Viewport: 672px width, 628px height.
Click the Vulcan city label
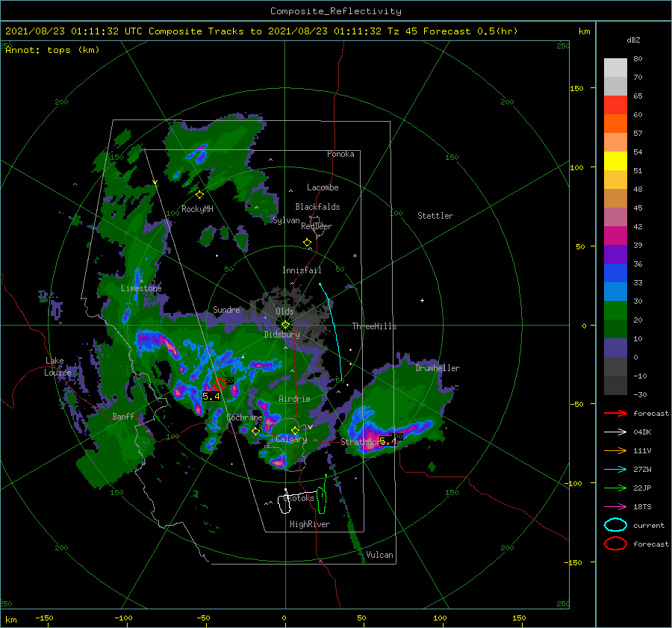tap(380, 555)
